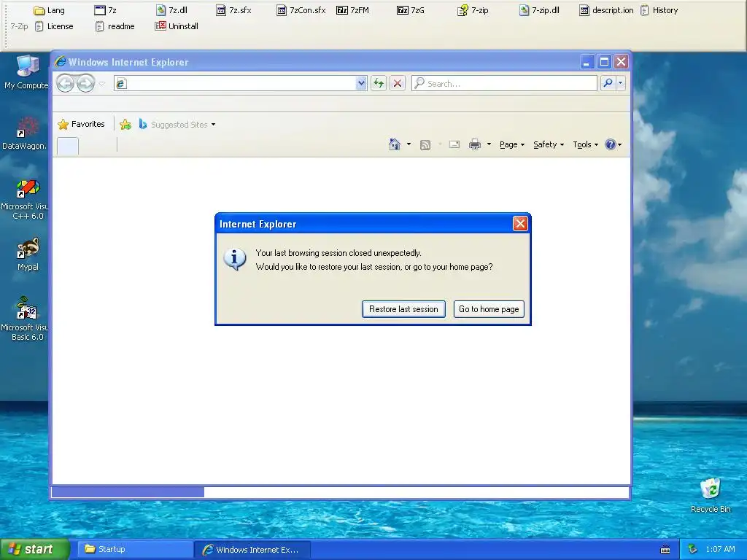Click the system tray clock
The height and width of the screenshot is (560, 747).
coord(720,549)
